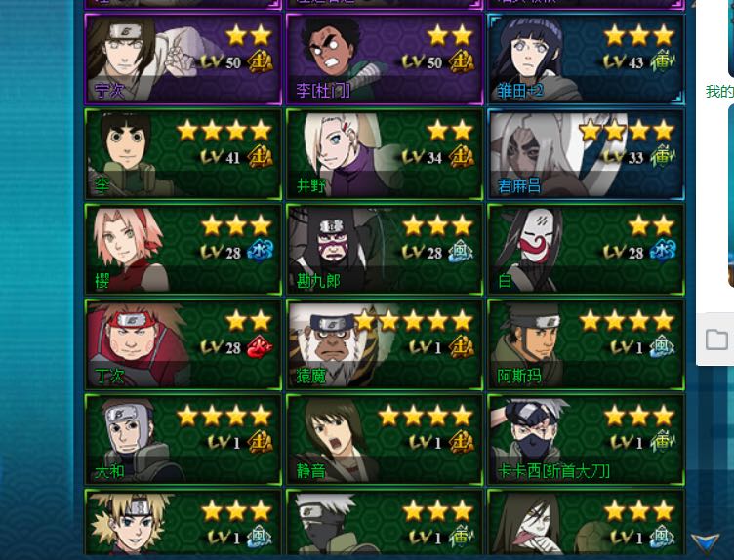This screenshot has height=560, width=734.
Task: Click the earth element icon on 猿魔 card
Action: pos(462,347)
